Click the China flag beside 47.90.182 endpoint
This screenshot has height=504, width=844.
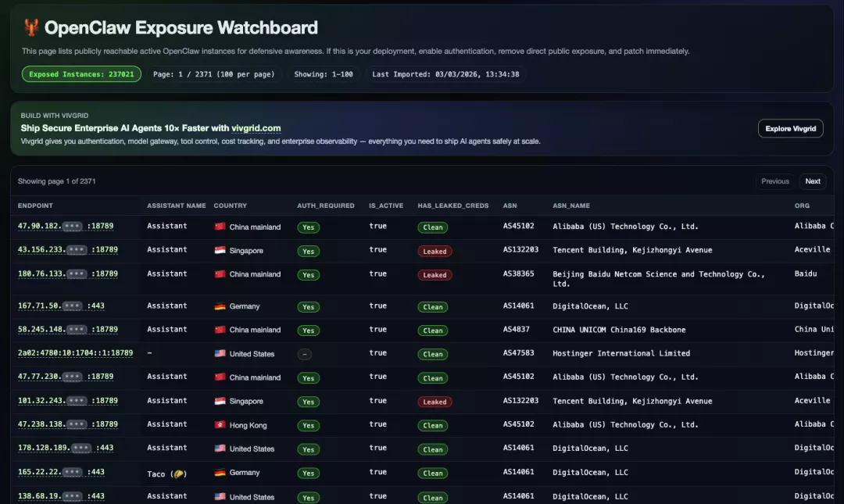[220, 227]
